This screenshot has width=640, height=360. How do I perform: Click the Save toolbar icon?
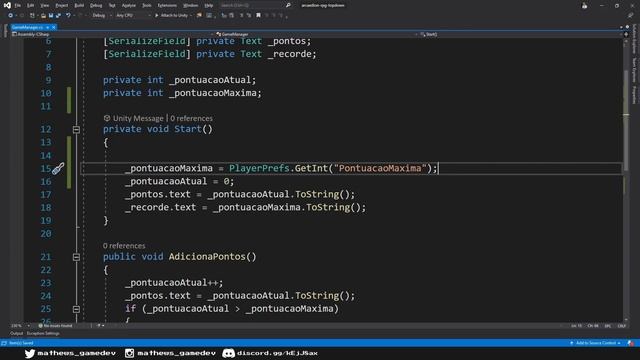pyautogui.click(x=51, y=16)
